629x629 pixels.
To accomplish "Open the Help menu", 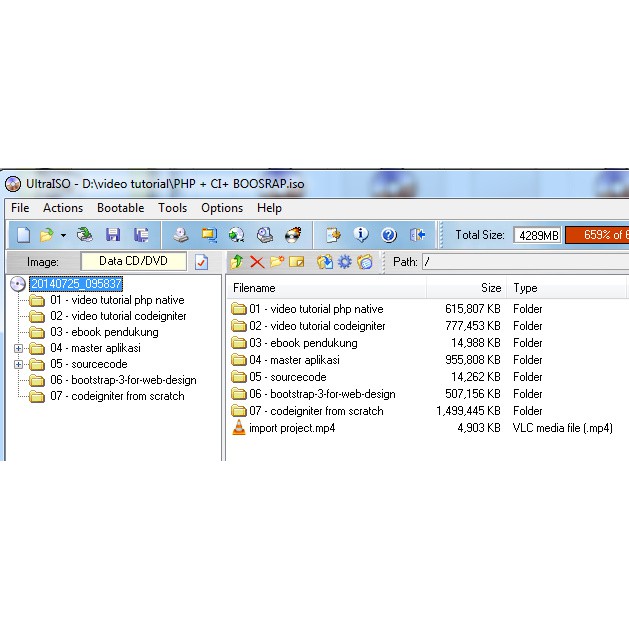I will [x=269, y=208].
